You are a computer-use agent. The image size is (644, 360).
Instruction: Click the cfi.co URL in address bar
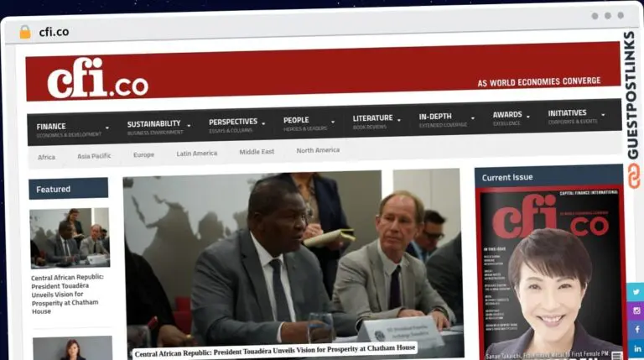54,32
